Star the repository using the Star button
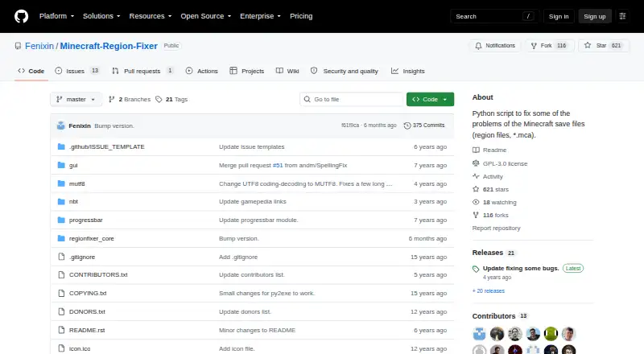Image resolution: width=644 pixels, height=354 pixels. [603, 46]
